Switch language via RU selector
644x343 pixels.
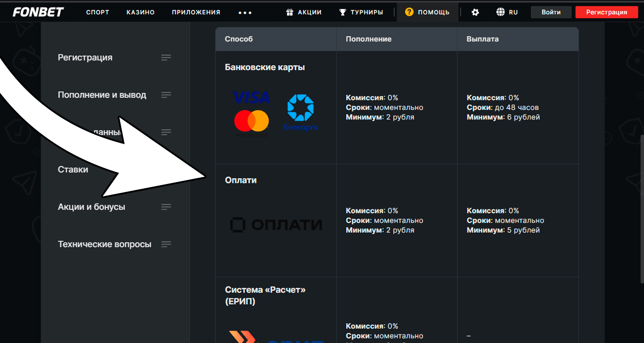click(513, 12)
